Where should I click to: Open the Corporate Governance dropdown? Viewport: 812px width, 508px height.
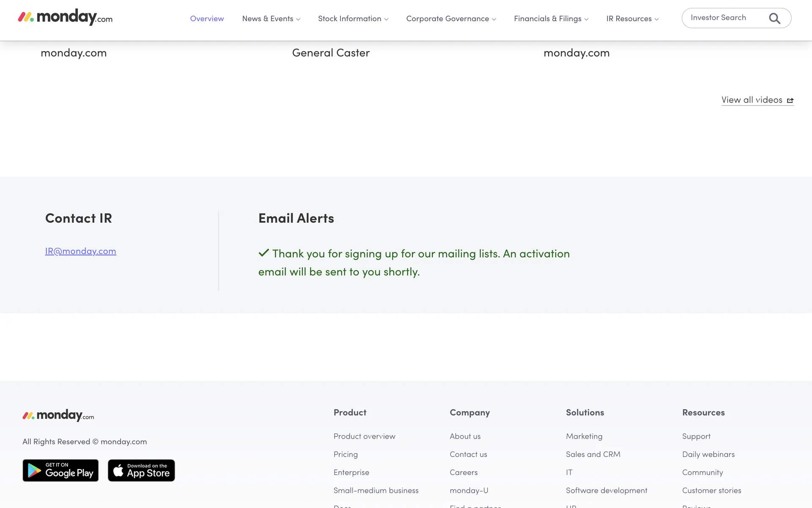tap(451, 19)
